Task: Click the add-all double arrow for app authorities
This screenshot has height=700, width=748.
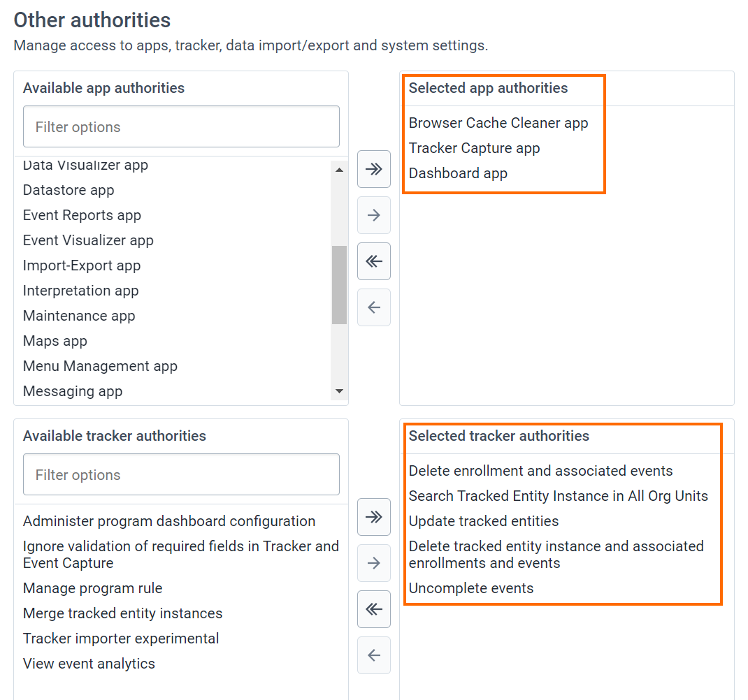Action: tap(374, 169)
